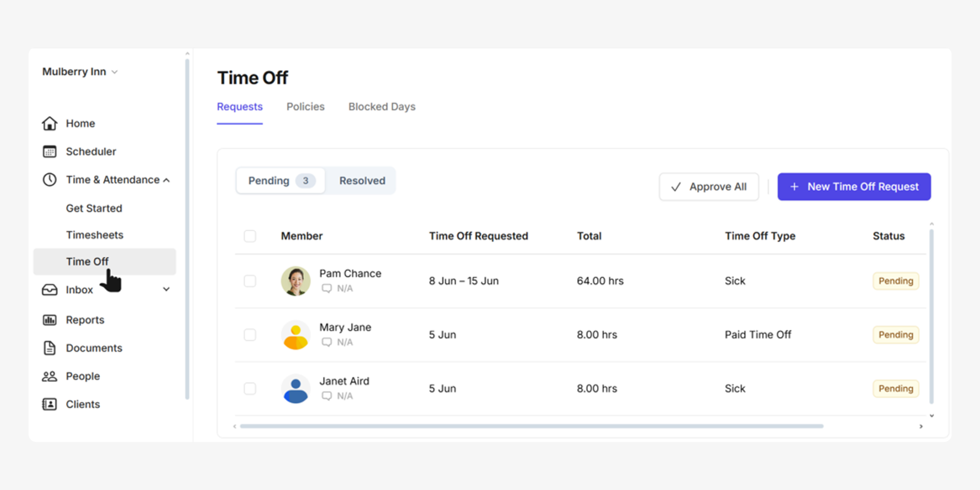Open Home via the house icon
The height and width of the screenshot is (490, 980).
coord(49,123)
